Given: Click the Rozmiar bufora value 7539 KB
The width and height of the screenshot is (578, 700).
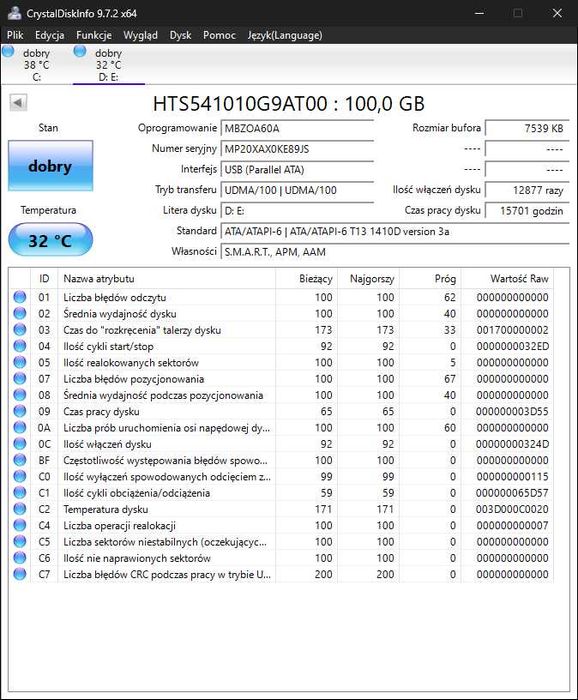Looking at the screenshot, I should (x=527, y=128).
